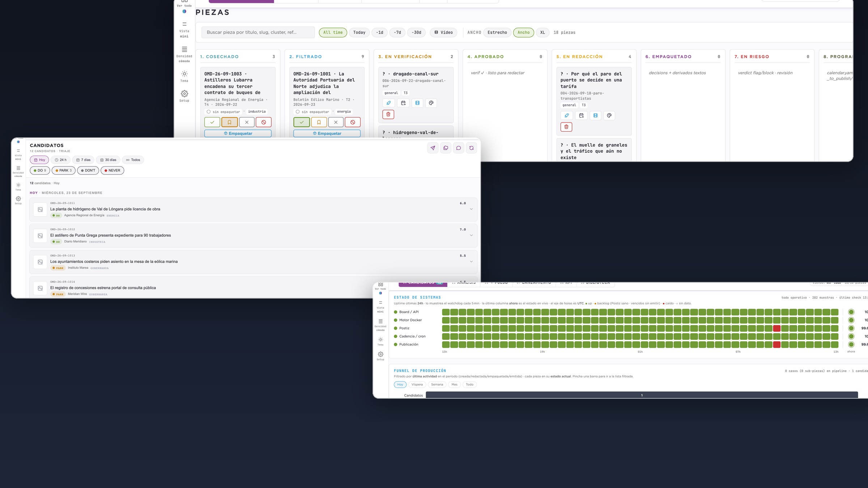Bookmark card OMD-26-09-1003 Astilleros Lubarra
The image size is (868, 488).
point(229,122)
